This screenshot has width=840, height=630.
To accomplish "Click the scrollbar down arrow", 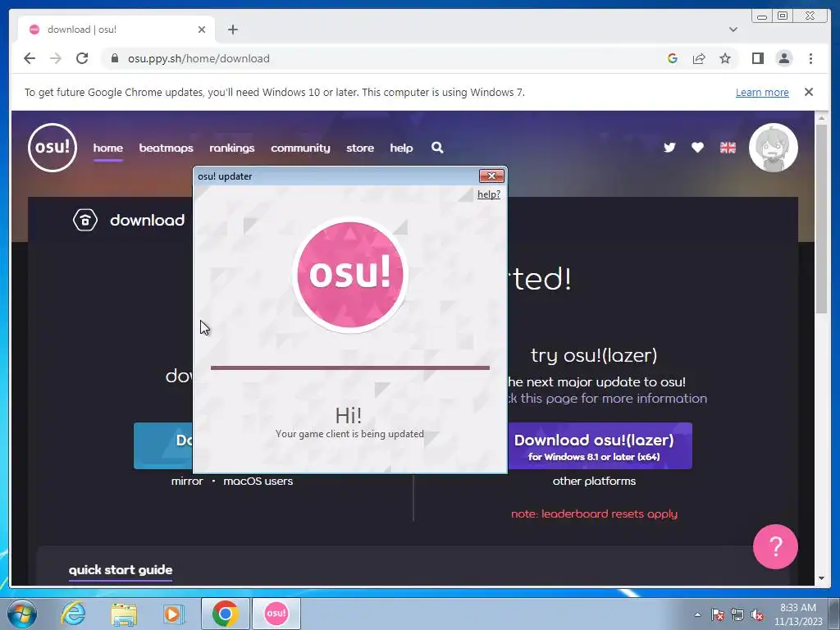I will point(821,578).
